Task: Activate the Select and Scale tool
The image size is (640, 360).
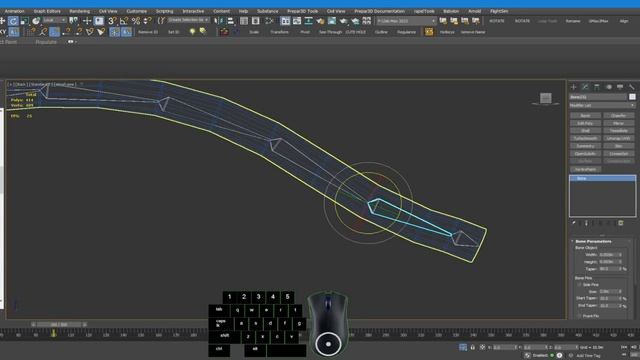Action: [24, 20]
